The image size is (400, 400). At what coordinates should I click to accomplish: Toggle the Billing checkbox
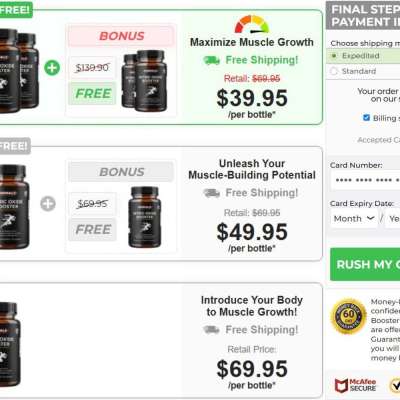pos(366,118)
